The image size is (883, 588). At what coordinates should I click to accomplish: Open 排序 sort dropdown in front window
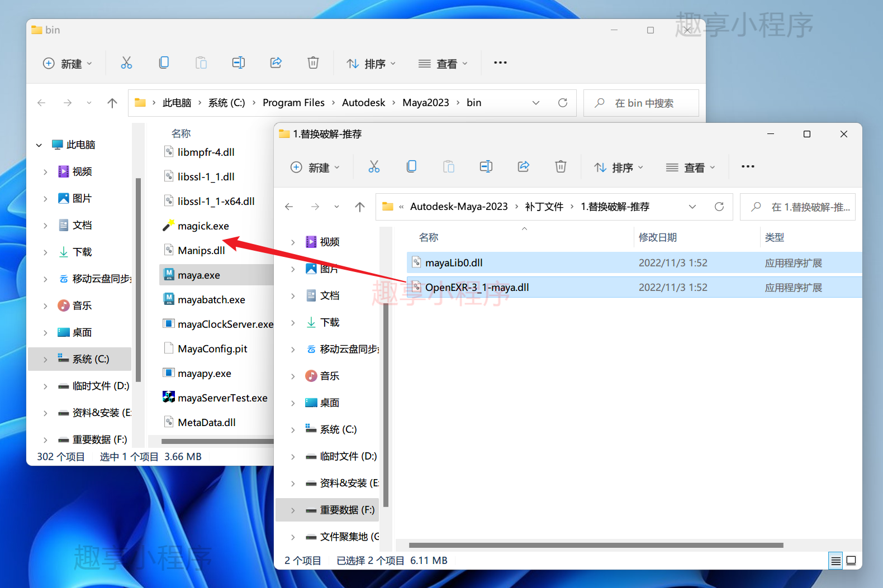pos(619,167)
